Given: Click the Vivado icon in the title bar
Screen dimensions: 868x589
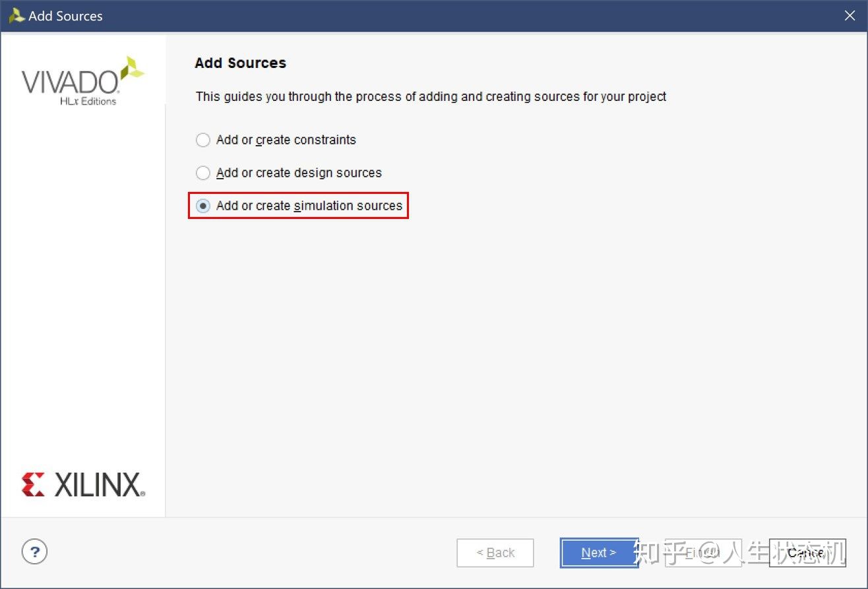Looking at the screenshot, I should 16,16.
